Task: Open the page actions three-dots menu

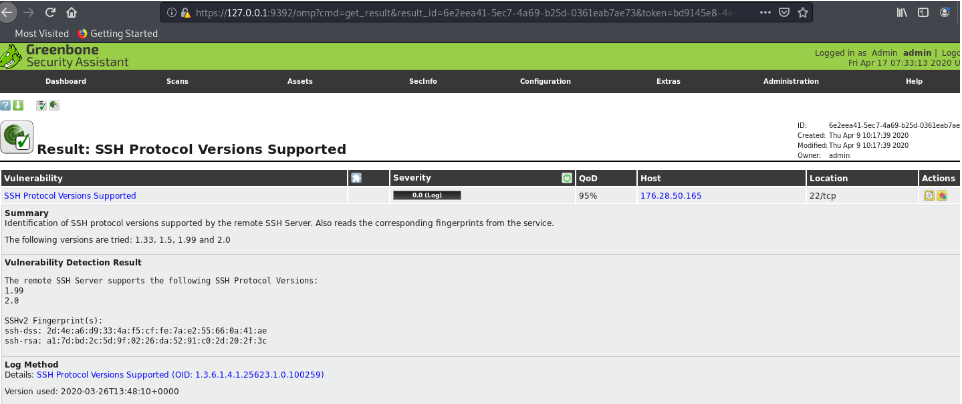Action: 766,12
